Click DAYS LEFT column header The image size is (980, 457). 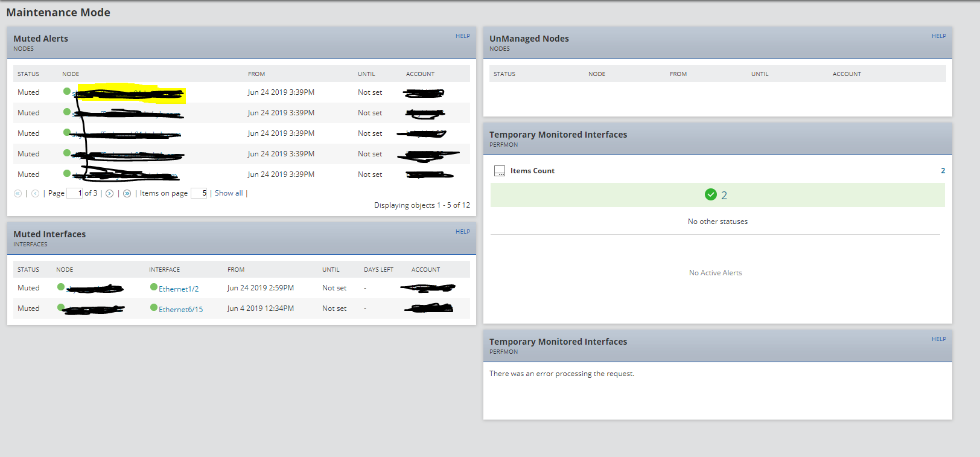coord(378,270)
